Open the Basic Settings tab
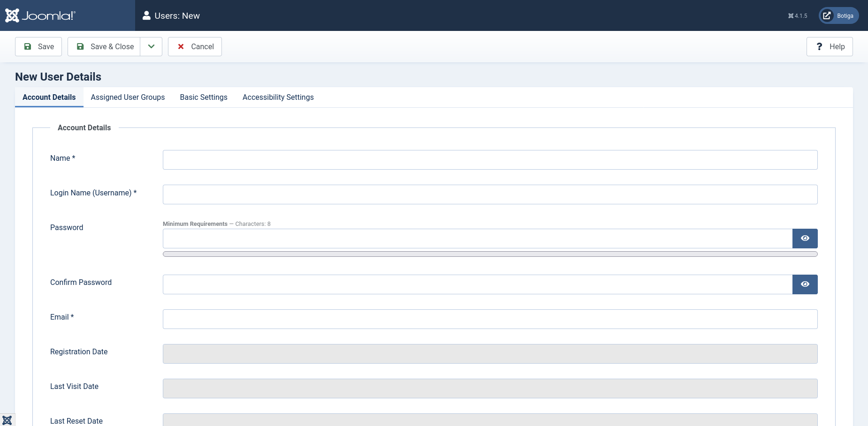Screen dimensions: 868x426 point(204,97)
